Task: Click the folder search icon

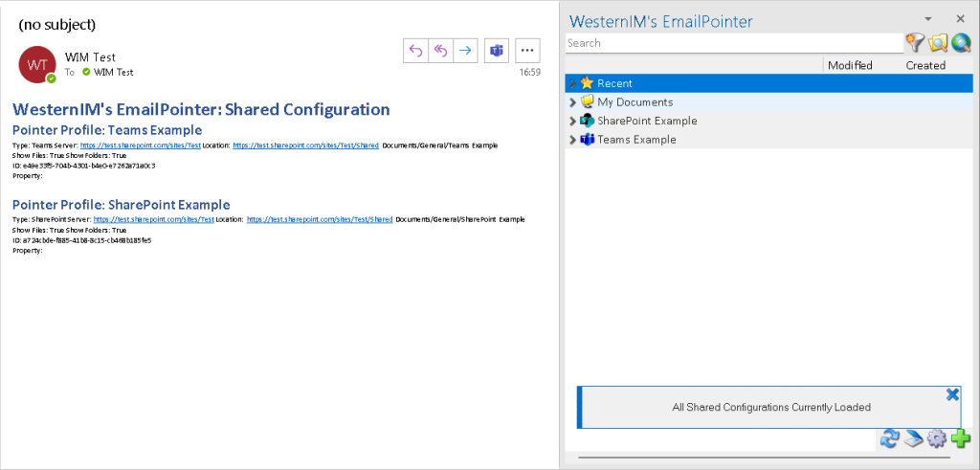Action: pos(938,42)
